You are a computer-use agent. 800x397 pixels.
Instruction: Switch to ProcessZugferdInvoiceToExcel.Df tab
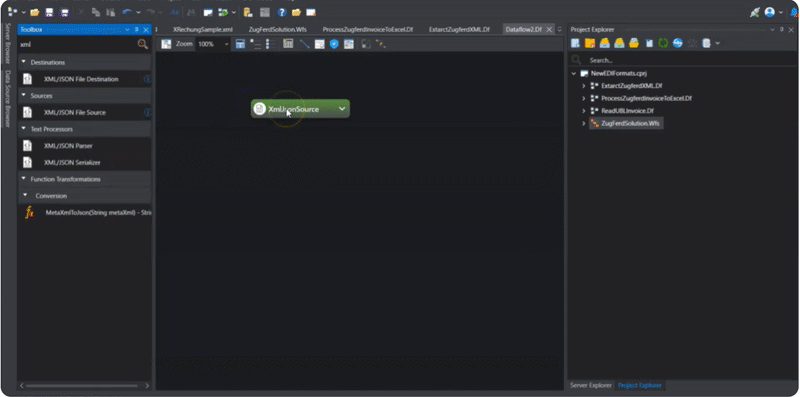[x=367, y=30]
